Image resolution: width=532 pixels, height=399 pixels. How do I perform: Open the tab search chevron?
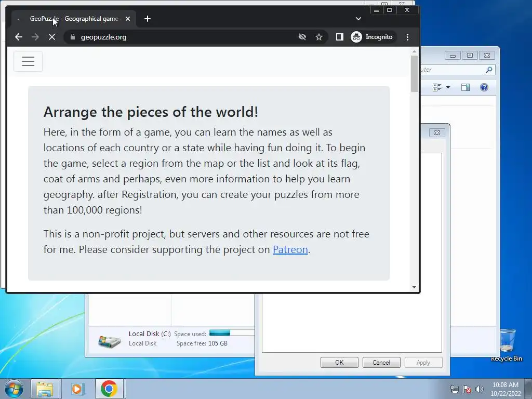tap(358, 19)
